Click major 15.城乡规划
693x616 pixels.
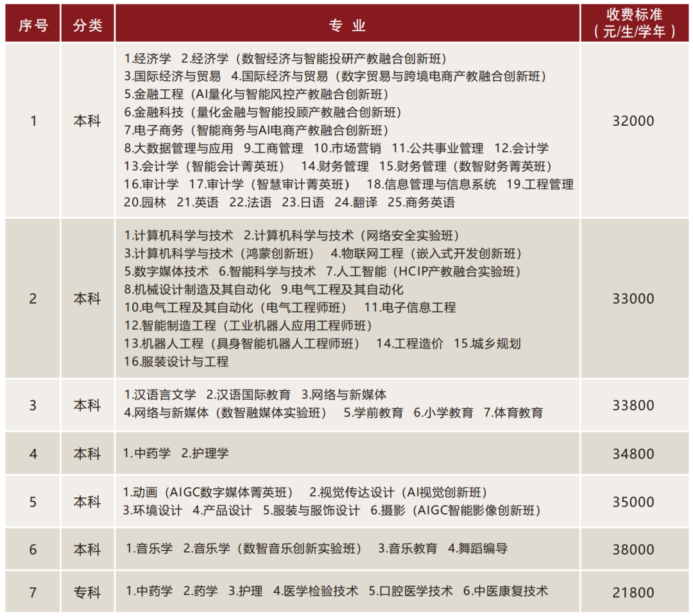488,344
